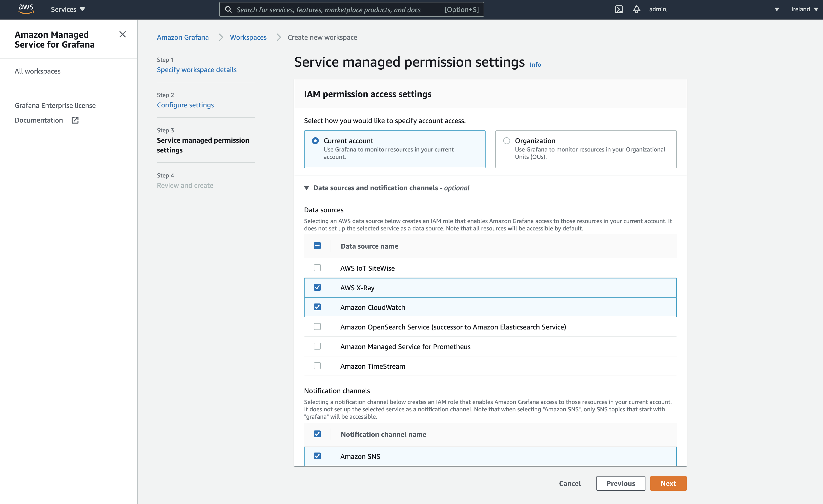Click the search magnifier icon
Viewport: 823px width, 504px height.
[229, 9]
